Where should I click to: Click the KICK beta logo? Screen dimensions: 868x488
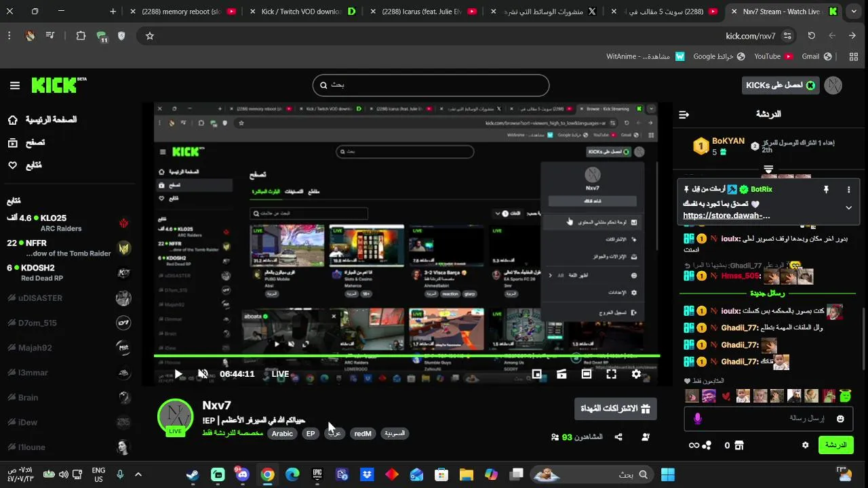(x=59, y=85)
